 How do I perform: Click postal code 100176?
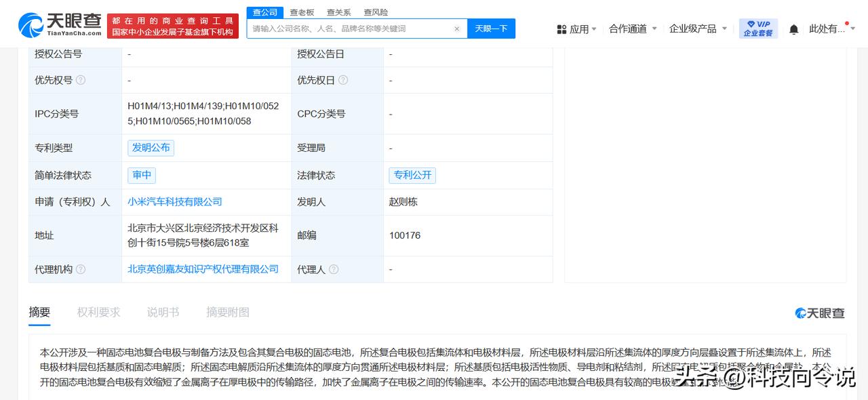click(405, 235)
